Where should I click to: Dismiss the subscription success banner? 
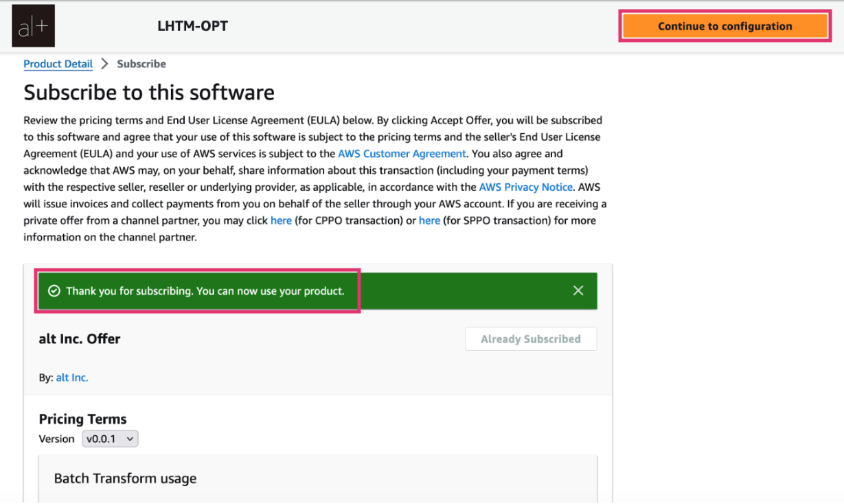(578, 290)
